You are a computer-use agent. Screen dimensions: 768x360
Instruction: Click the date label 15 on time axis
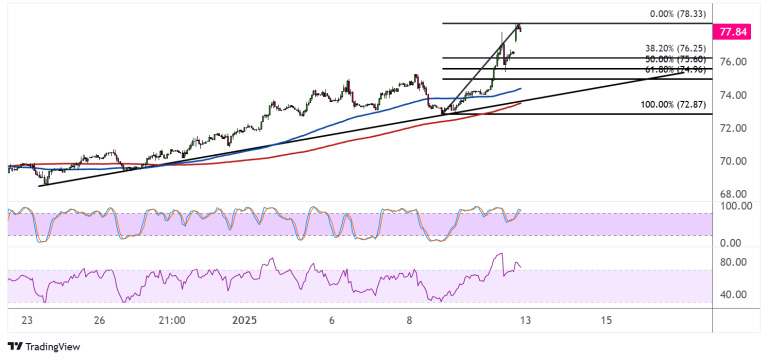point(606,321)
